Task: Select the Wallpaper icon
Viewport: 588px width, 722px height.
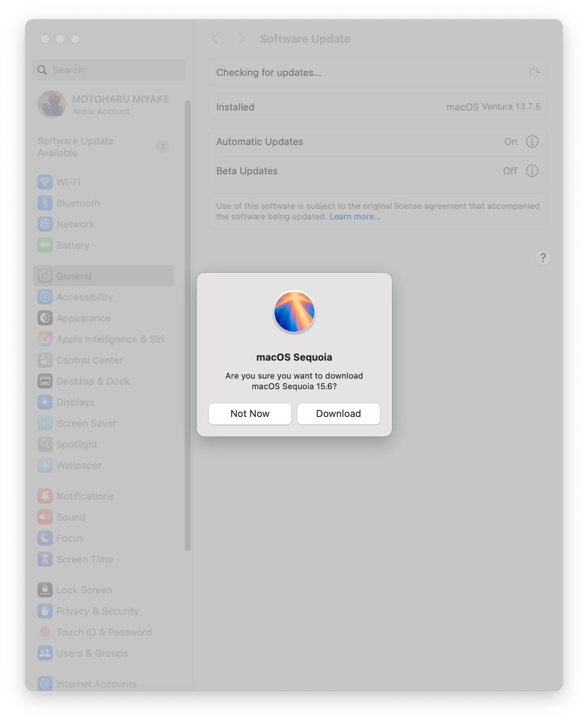Action: pyautogui.click(x=45, y=465)
